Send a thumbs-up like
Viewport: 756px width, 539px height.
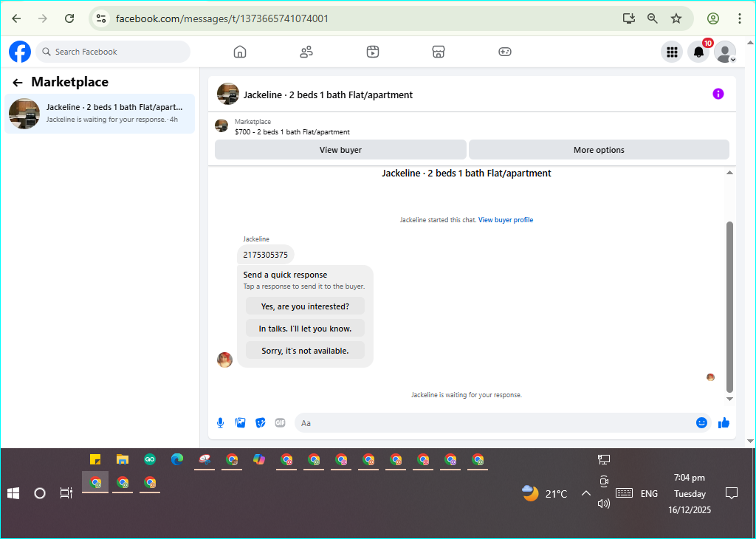coord(724,423)
